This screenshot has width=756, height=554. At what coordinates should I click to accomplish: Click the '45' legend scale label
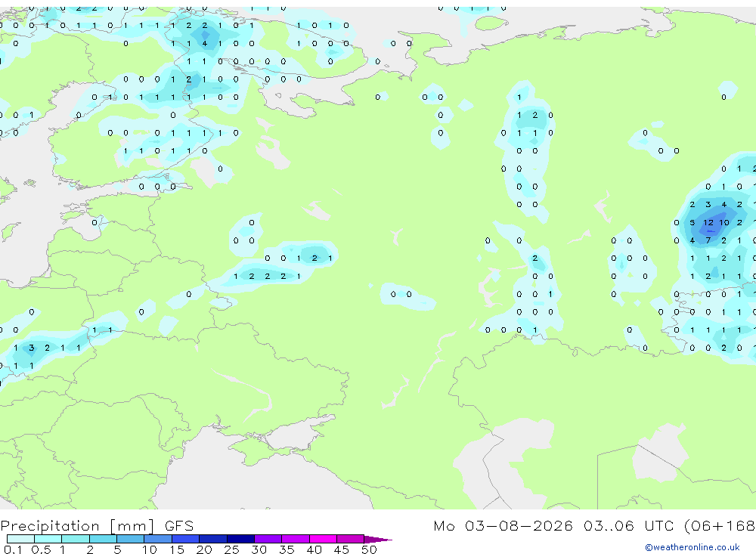(x=342, y=549)
